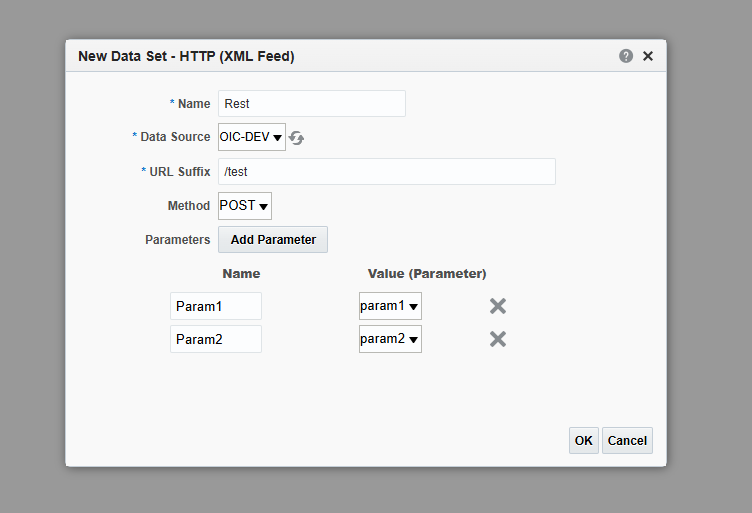Viewport: 752px width, 513px height.
Task: Select the Param2 name text box
Action: click(216, 339)
